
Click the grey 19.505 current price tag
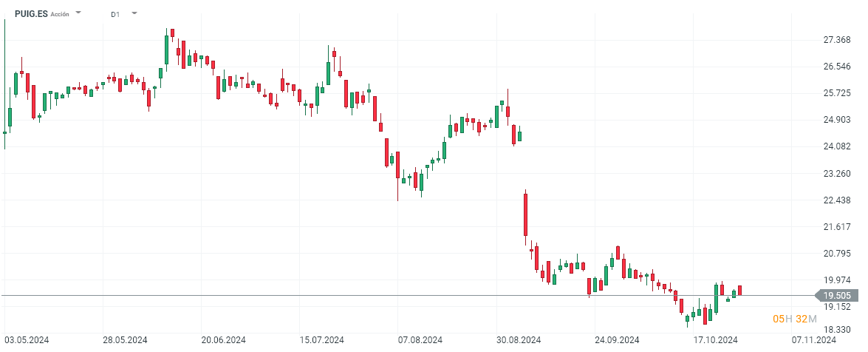tap(837, 296)
